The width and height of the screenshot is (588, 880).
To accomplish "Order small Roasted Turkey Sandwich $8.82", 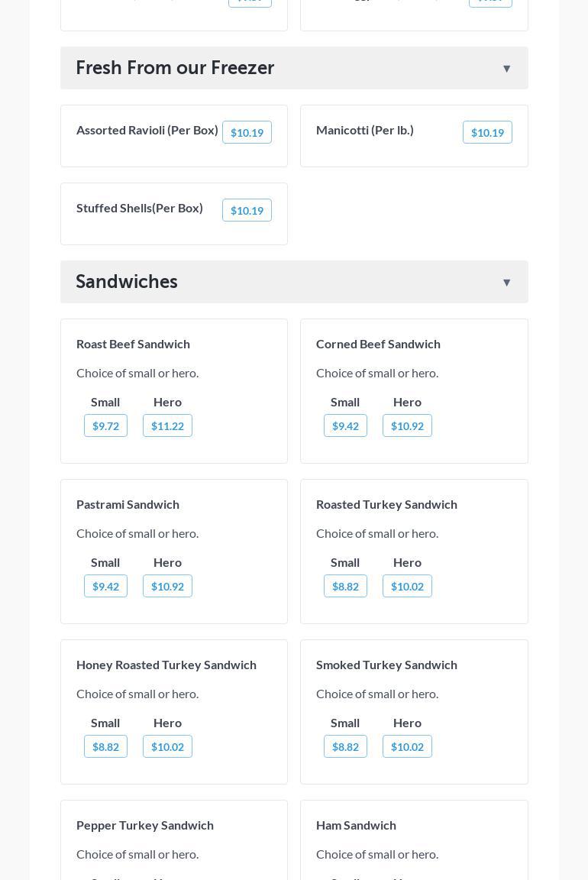I will coord(345,587).
